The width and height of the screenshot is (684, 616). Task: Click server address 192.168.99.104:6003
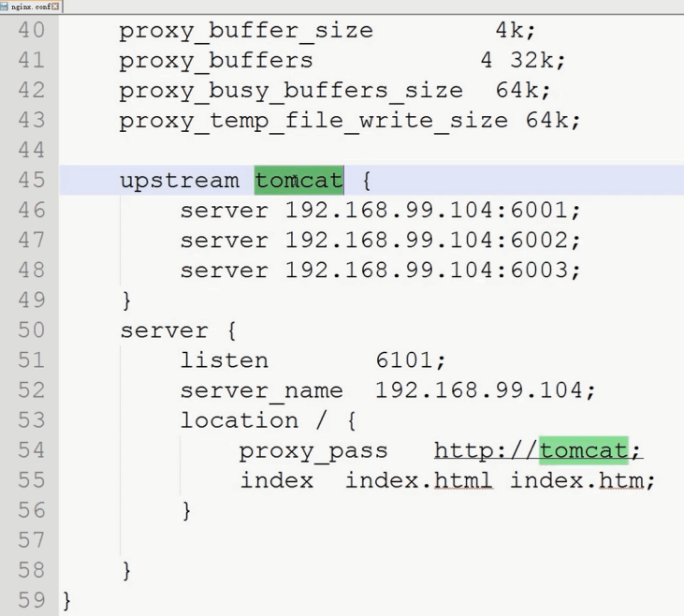click(427, 271)
